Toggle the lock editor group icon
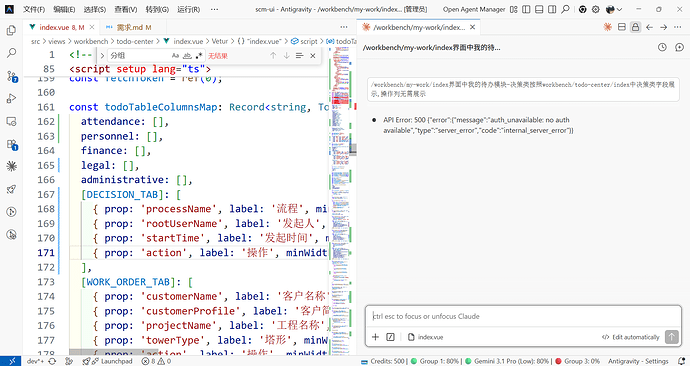690x366 pixels. [x=635, y=27]
